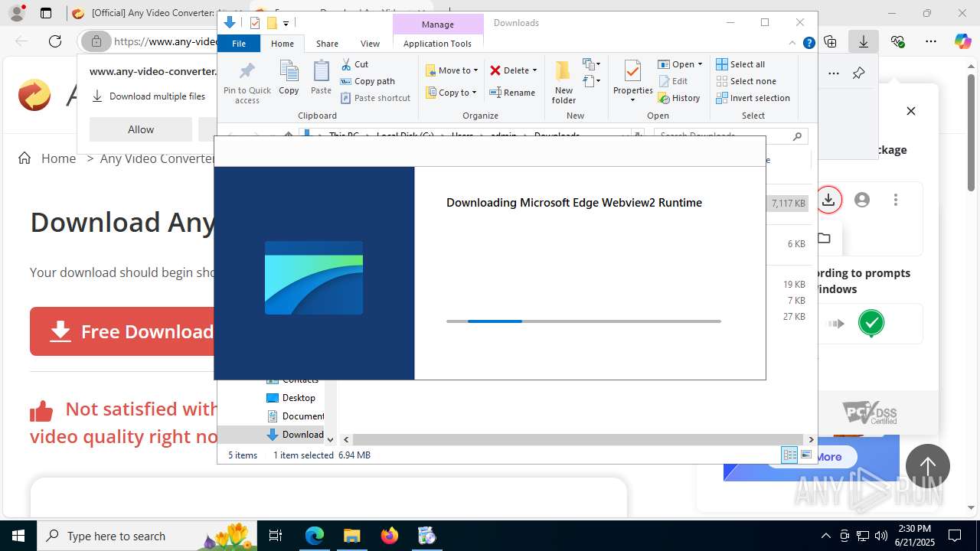Screen dimensions: 980x551
Task: Click Invert selection in ribbon
Action: tap(753, 98)
